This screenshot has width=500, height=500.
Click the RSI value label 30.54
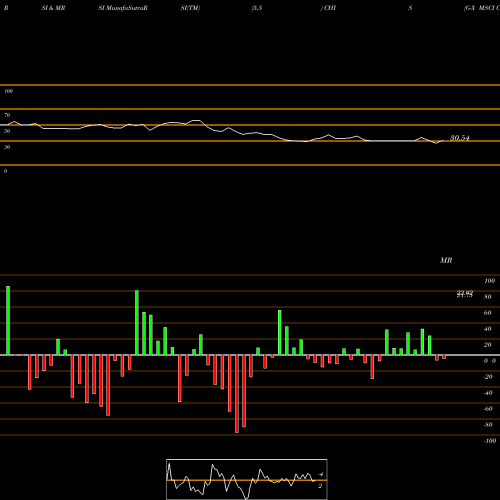[x=460, y=138]
